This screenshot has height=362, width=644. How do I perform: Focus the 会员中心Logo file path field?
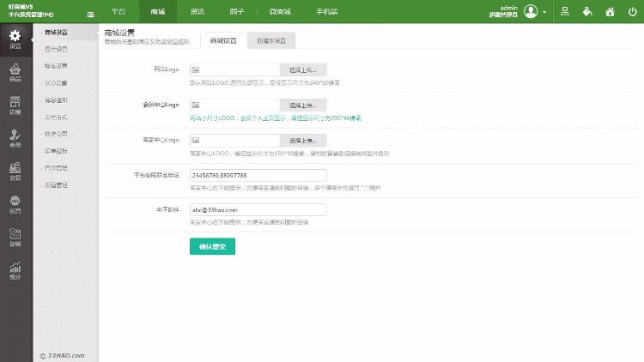coord(235,105)
